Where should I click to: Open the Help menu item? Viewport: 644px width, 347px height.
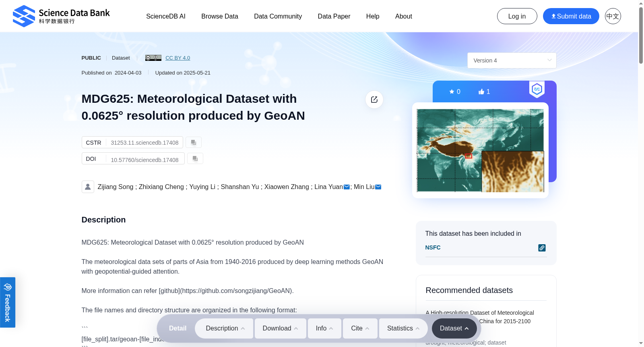click(373, 17)
